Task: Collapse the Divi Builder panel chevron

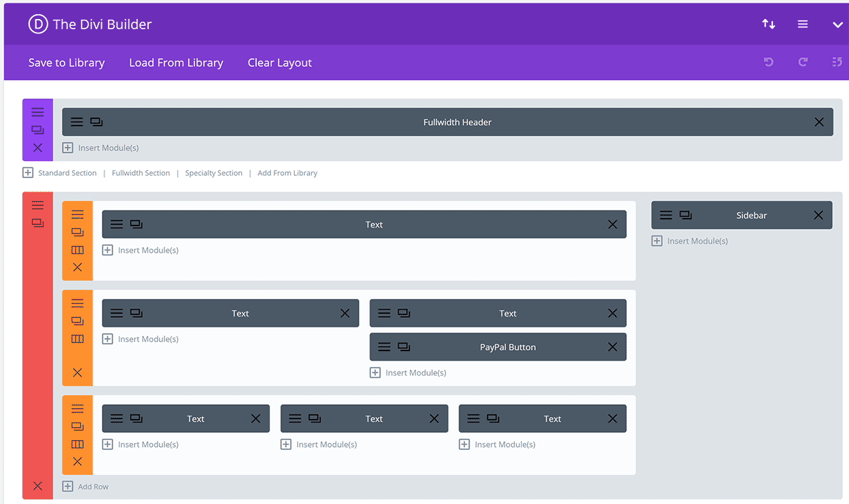Action: (x=837, y=25)
